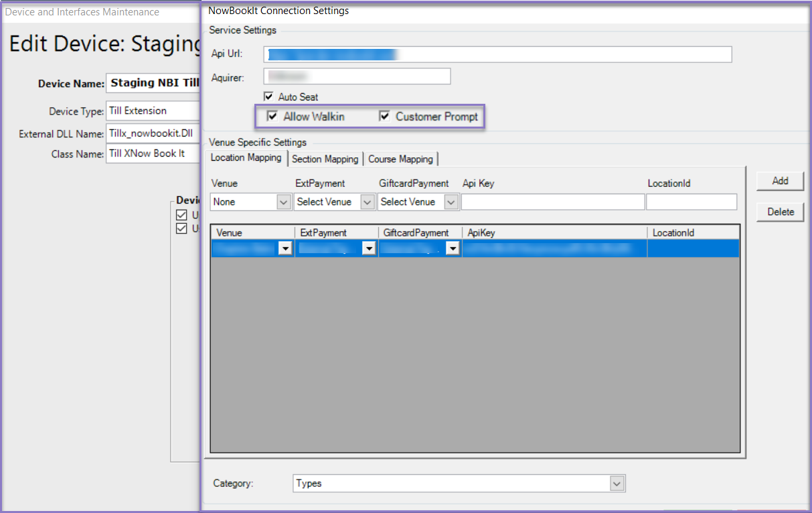Select the LocationId cell in highlighted row
The height and width of the screenshot is (513, 812).
click(694, 248)
